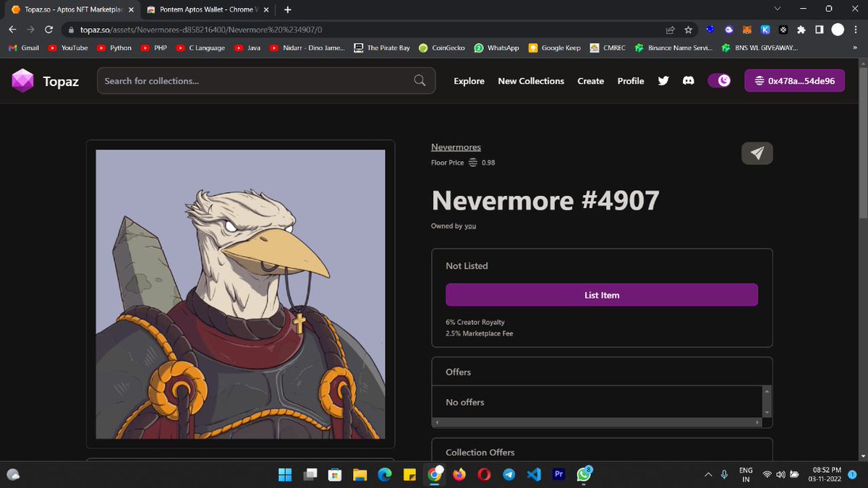This screenshot has width=868, height=488.
Task: Open Create menu item
Action: click(x=590, y=81)
